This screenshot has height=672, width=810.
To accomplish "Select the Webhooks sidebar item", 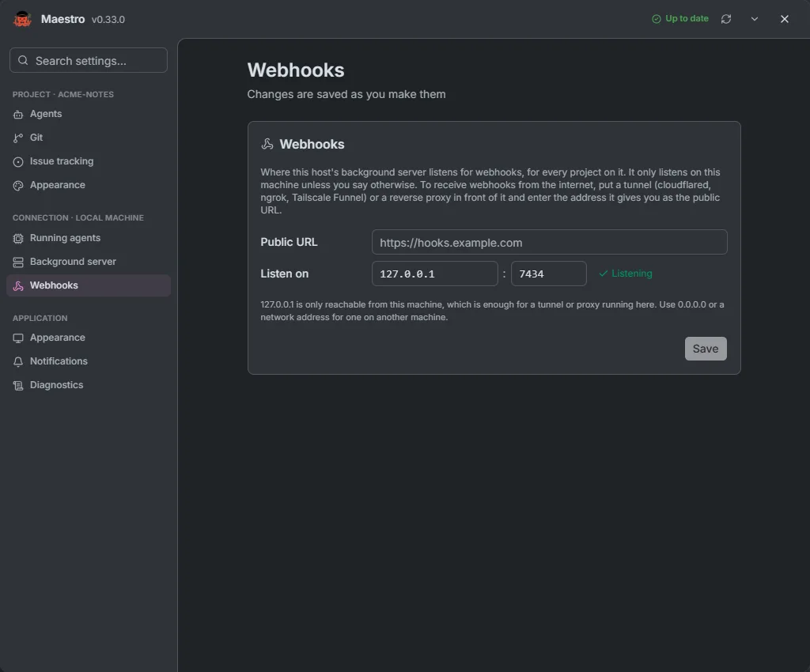I will [x=89, y=285].
